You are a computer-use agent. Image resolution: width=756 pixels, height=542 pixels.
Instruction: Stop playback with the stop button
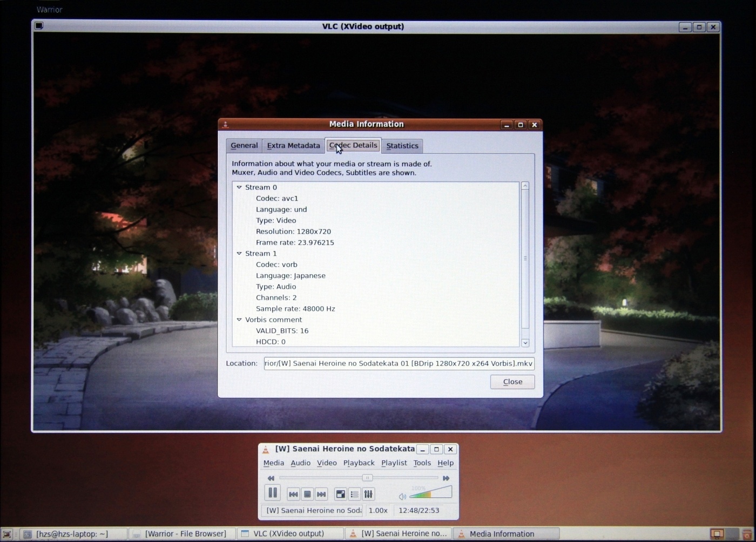click(307, 494)
